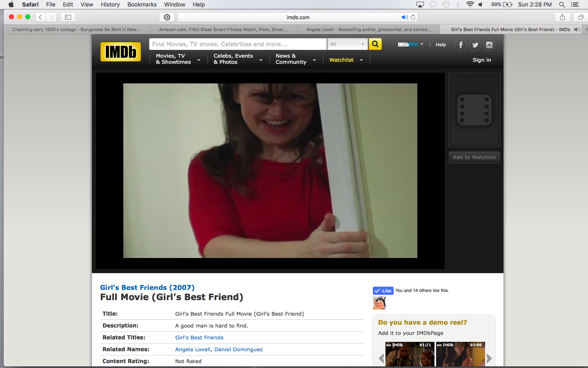Open IMDb Twitter page icon
The height and width of the screenshot is (368, 588).
(x=475, y=45)
